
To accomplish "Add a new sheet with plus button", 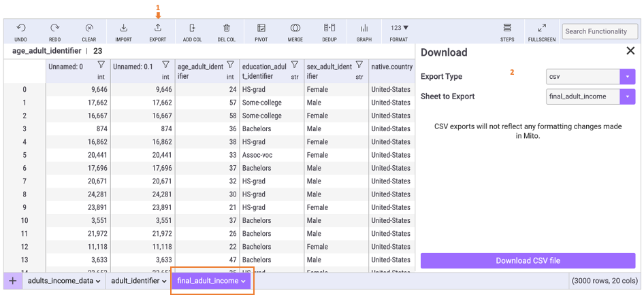I will [13, 281].
